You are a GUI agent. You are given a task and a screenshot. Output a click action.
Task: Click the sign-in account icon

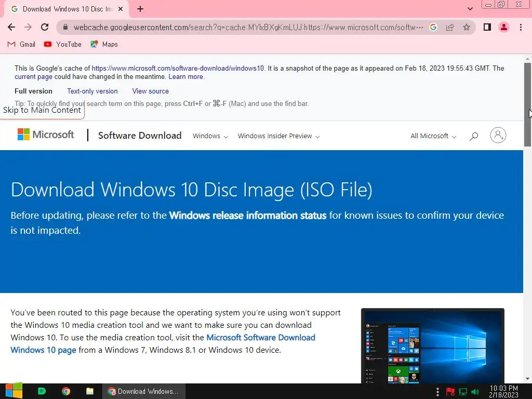click(x=498, y=136)
